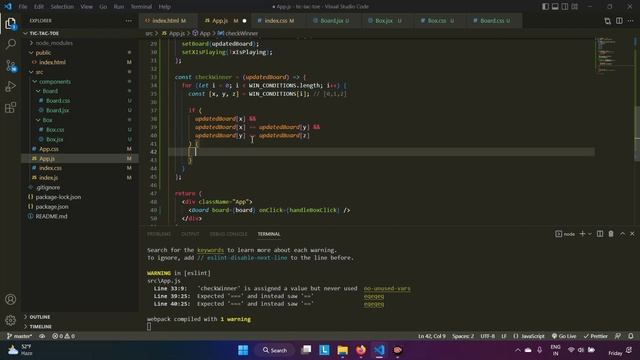Open App.css in the explorer
The image size is (640, 360).
[x=49, y=149]
